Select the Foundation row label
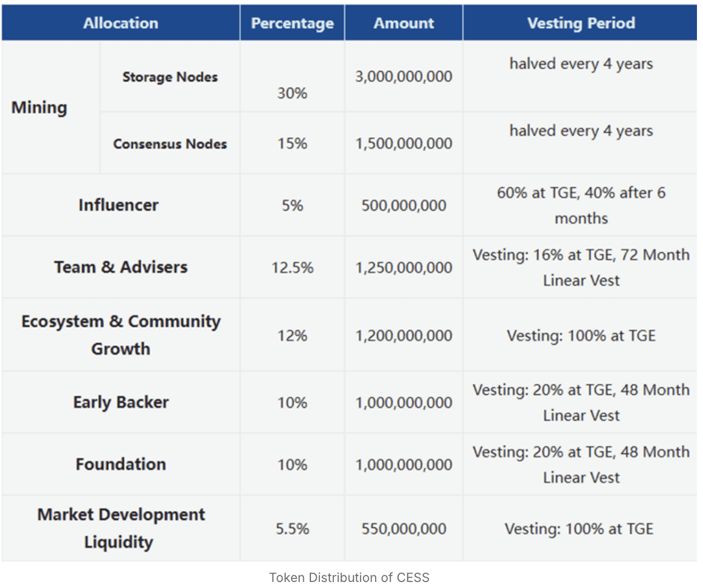This screenshot has height=588, width=703. click(x=121, y=464)
